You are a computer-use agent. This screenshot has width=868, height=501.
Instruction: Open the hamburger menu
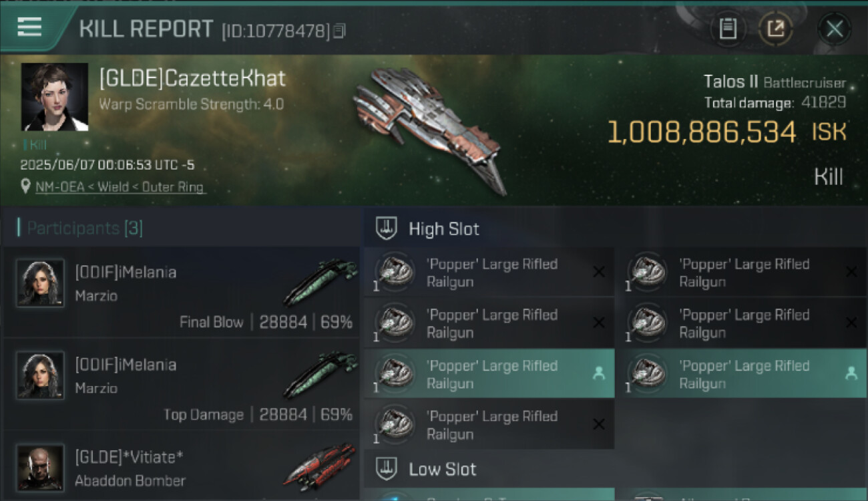(29, 27)
